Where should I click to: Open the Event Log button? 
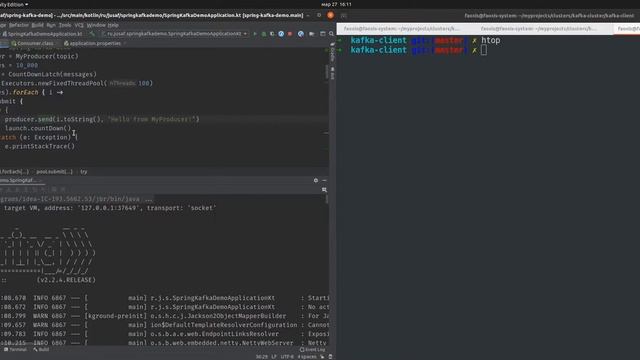pos(312,350)
